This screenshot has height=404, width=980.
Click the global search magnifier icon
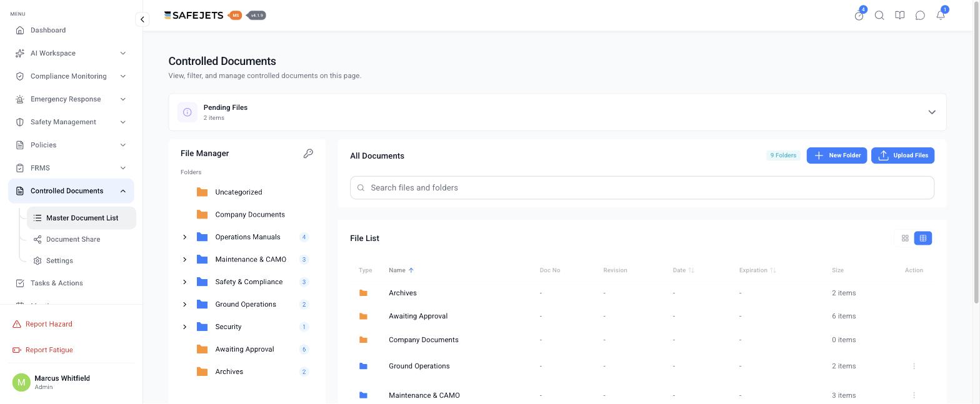[879, 16]
